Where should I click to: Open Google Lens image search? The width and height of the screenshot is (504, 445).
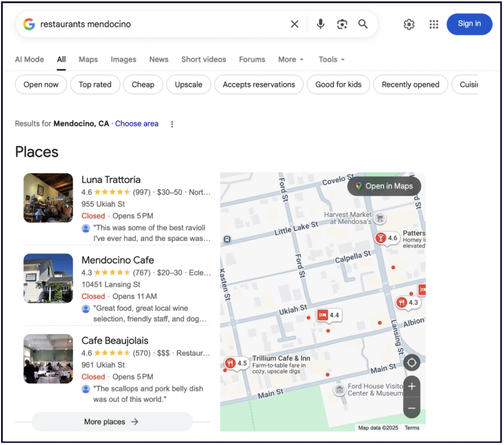tap(342, 24)
